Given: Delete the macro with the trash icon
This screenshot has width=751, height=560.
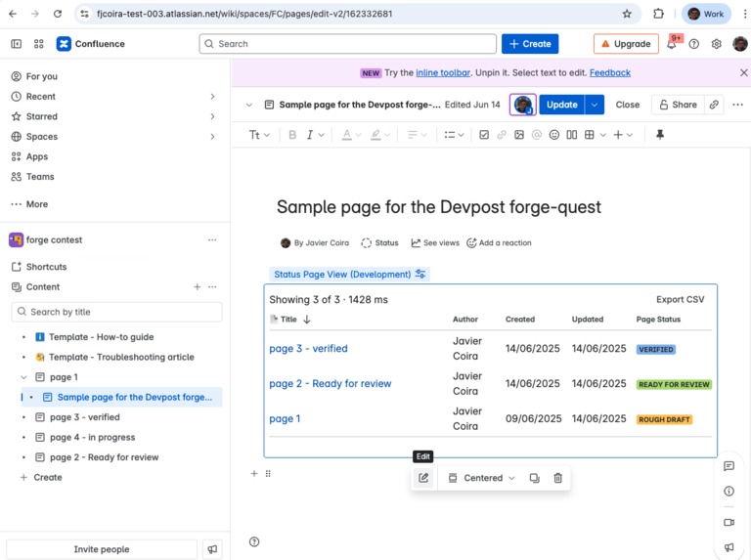Looking at the screenshot, I should [558, 478].
